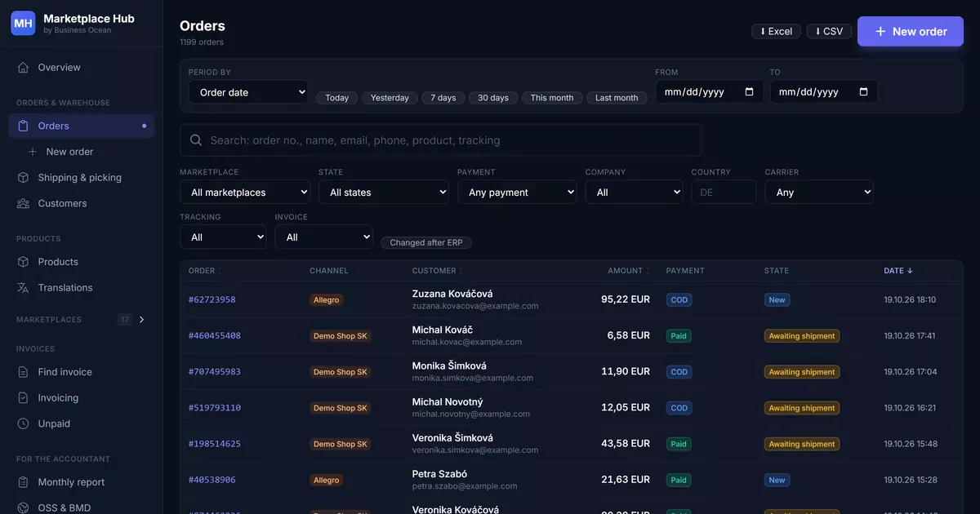Click the plus icon beside sidebar New order
This screenshot has width=980, height=514.
tap(33, 152)
